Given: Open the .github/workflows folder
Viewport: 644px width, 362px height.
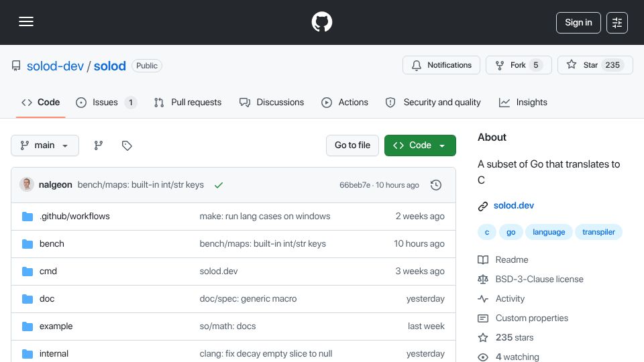Looking at the screenshot, I should (x=74, y=217).
